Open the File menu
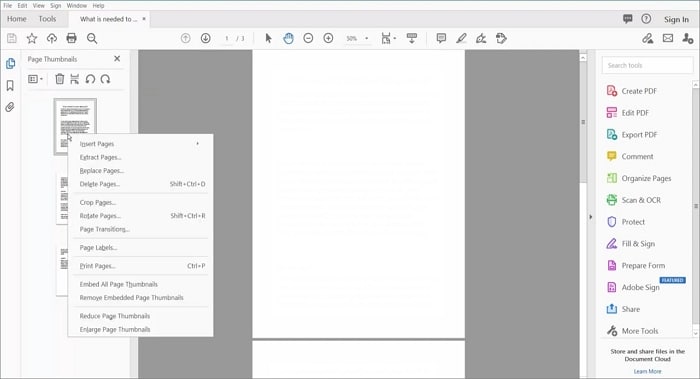The width and height of the screenshot is (700, 379). click(8, 5)
